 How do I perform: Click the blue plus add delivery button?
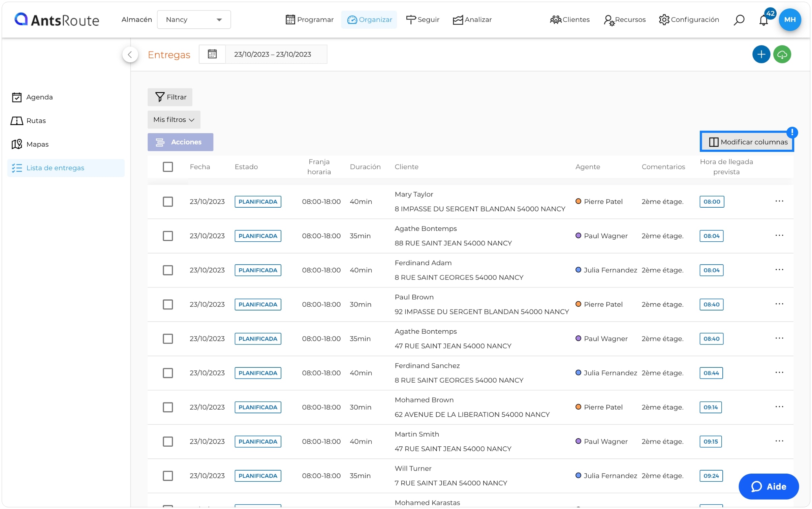point(761,54)
